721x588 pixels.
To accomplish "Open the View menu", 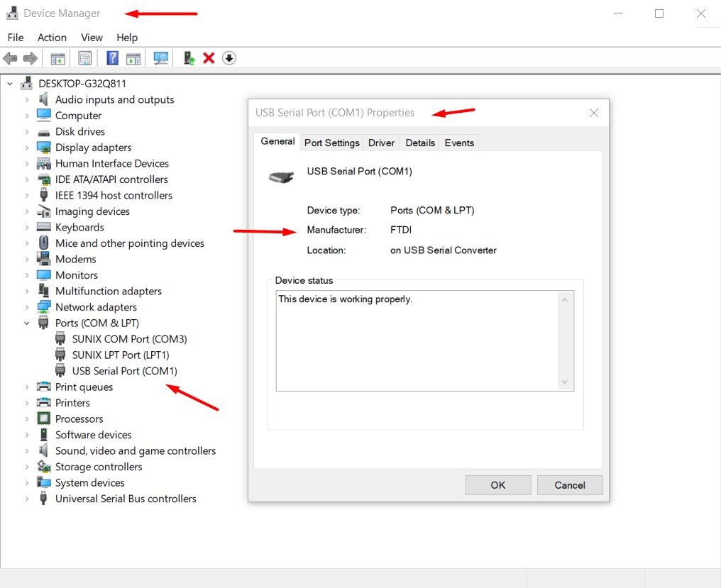I will (92, 38).
